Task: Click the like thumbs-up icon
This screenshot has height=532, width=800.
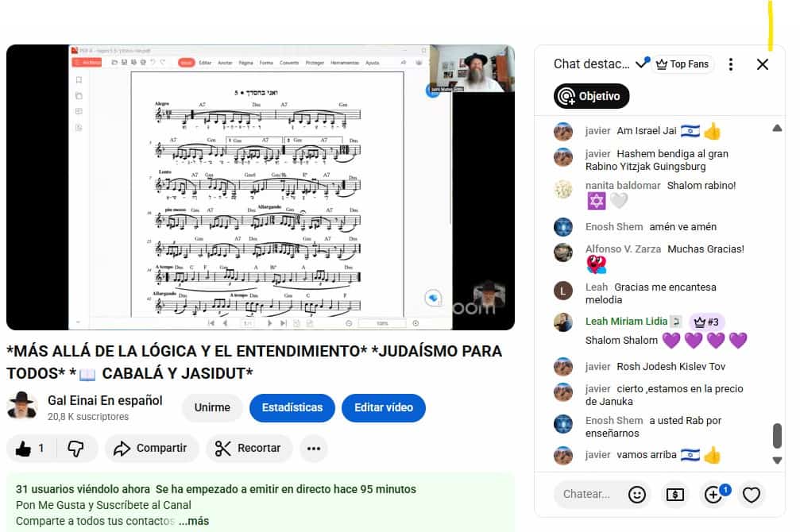Action: coord(24,449)
